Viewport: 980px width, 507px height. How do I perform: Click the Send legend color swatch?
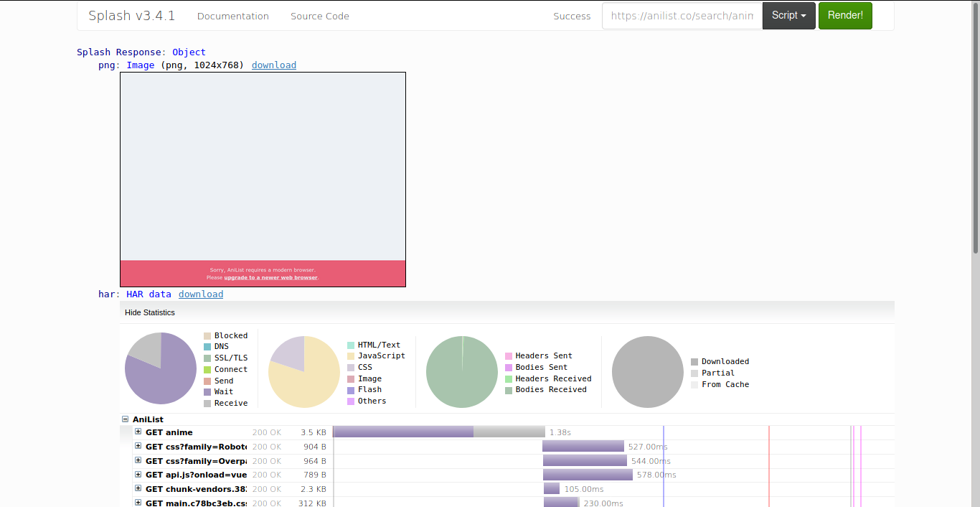[207, 381]
